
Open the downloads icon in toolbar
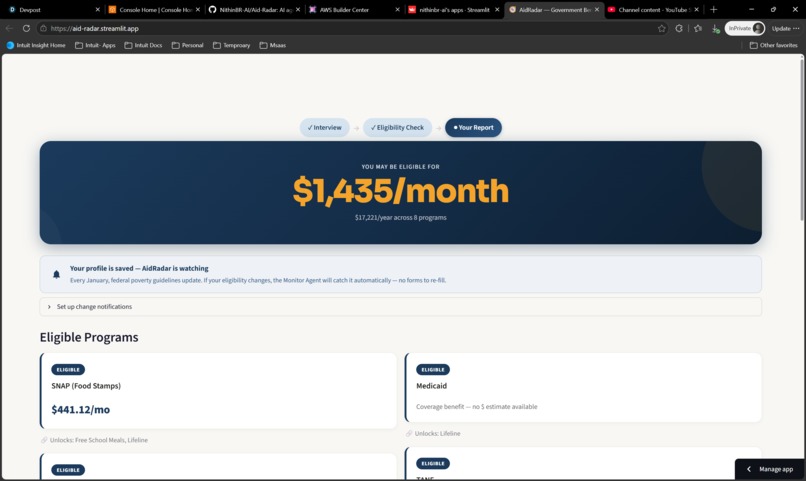[x=715, y=29]
